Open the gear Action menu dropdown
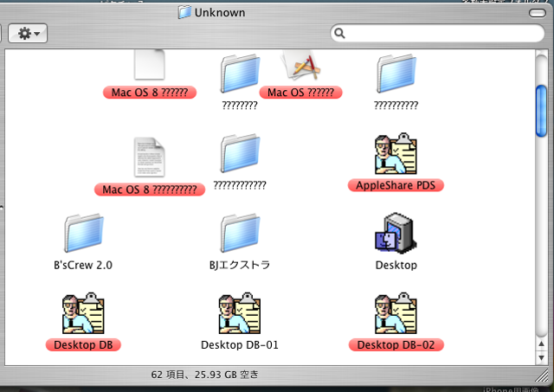 point(28,34)
